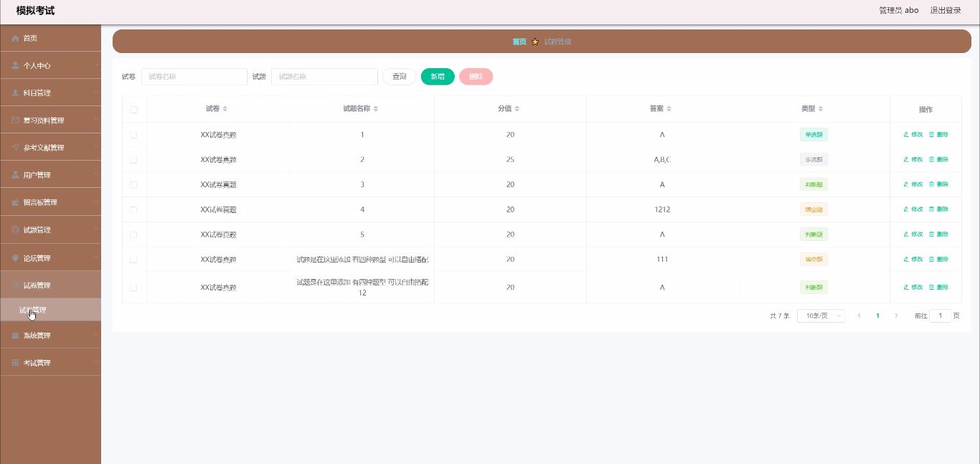The image size is (980, 464).
Task: Go to next page arrow in pagination
Action: tap(896, 316)
